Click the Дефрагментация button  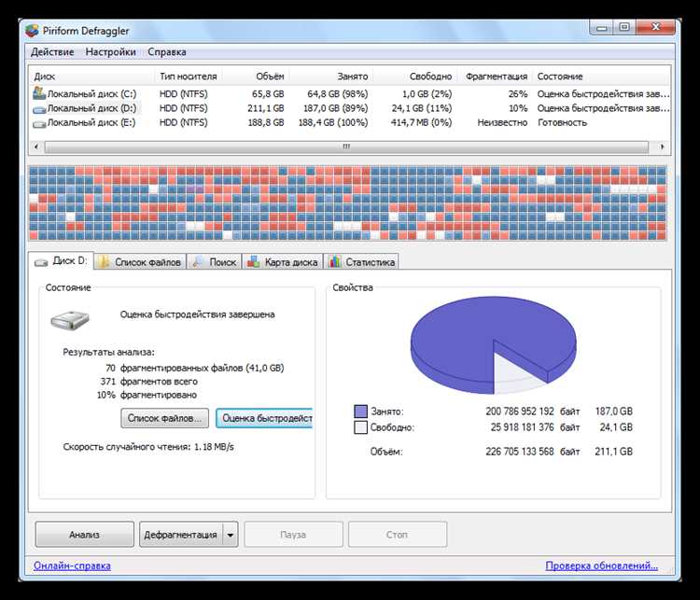[181, 535]
